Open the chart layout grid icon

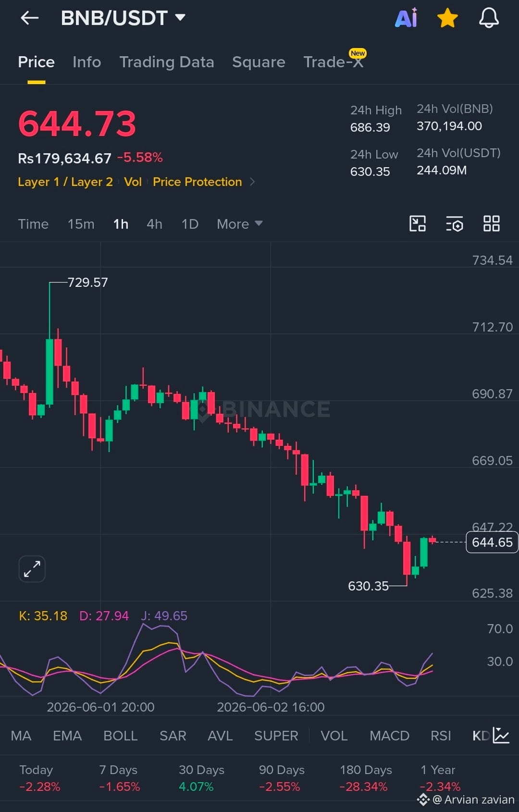point(492,224)
